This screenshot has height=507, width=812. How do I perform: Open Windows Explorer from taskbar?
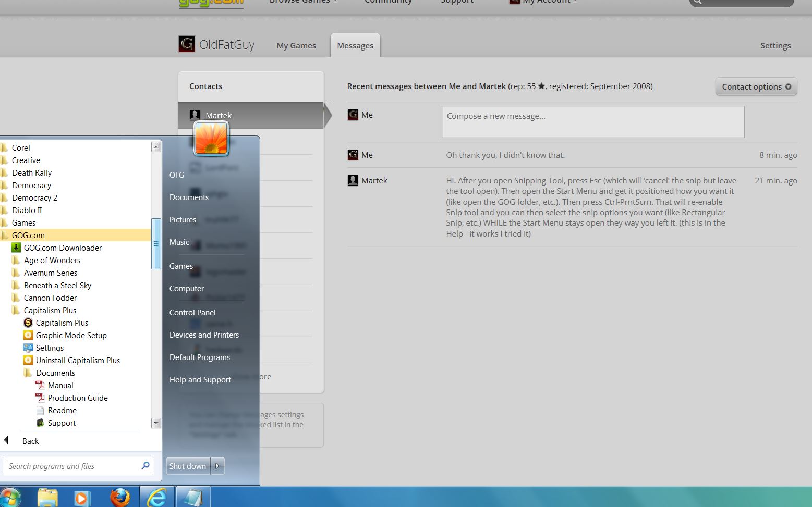click(x=47, y=498)
